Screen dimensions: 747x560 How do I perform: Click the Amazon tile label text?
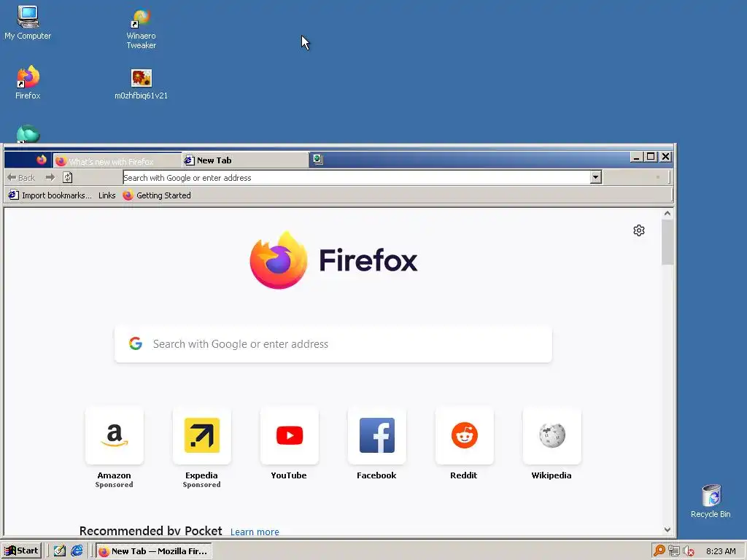(115, 475)
